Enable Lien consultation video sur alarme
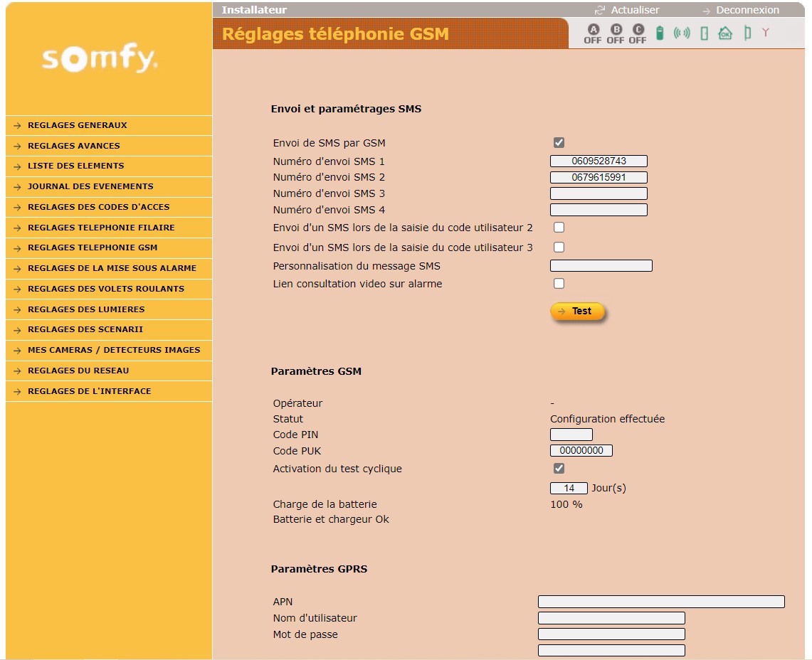Screen dimensions: 812x660 click(x=559, y=284)
